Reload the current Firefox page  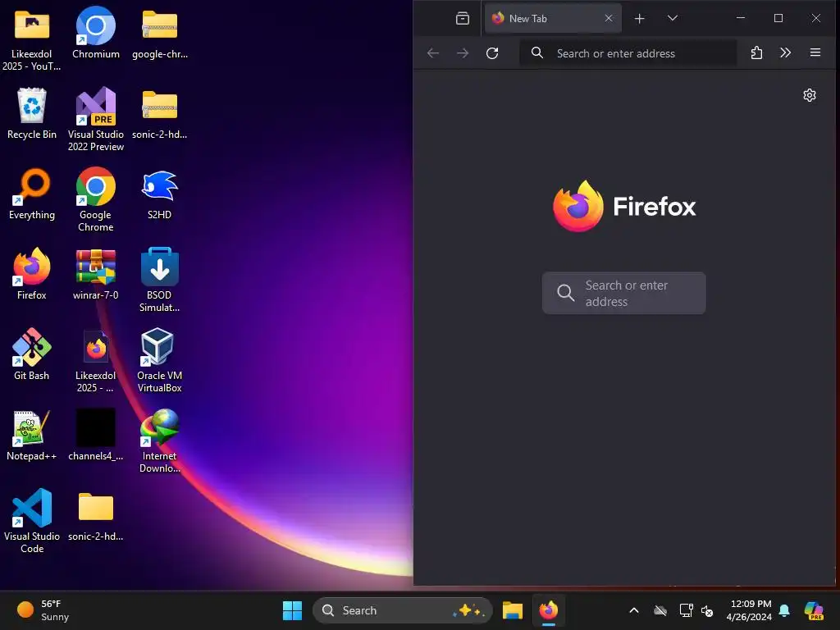[492, 53]
